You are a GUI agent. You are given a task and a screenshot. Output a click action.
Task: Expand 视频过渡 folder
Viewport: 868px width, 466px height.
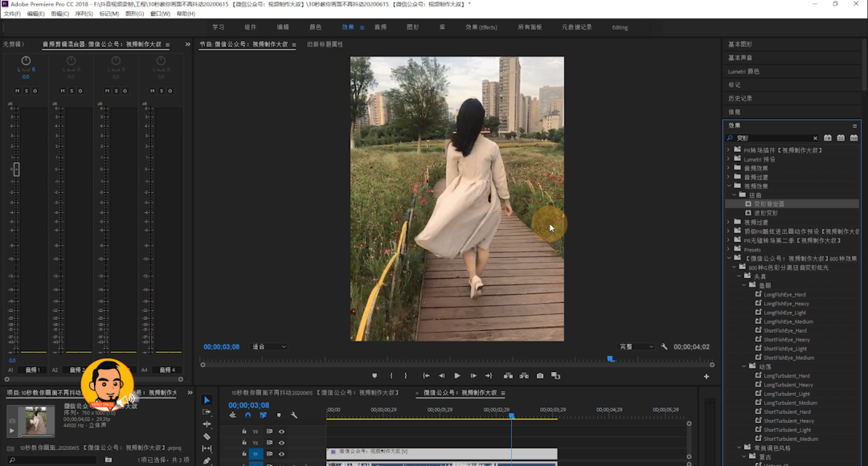pos(729,222)
